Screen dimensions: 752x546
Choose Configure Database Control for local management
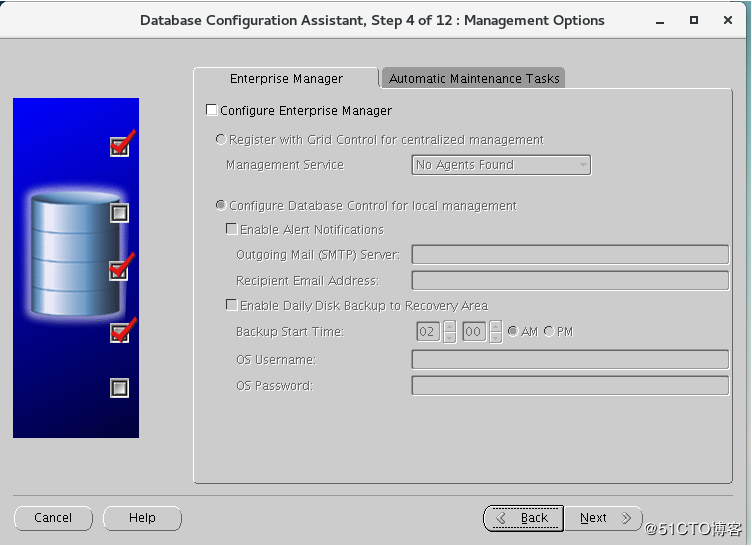click(x=221, y=205)
